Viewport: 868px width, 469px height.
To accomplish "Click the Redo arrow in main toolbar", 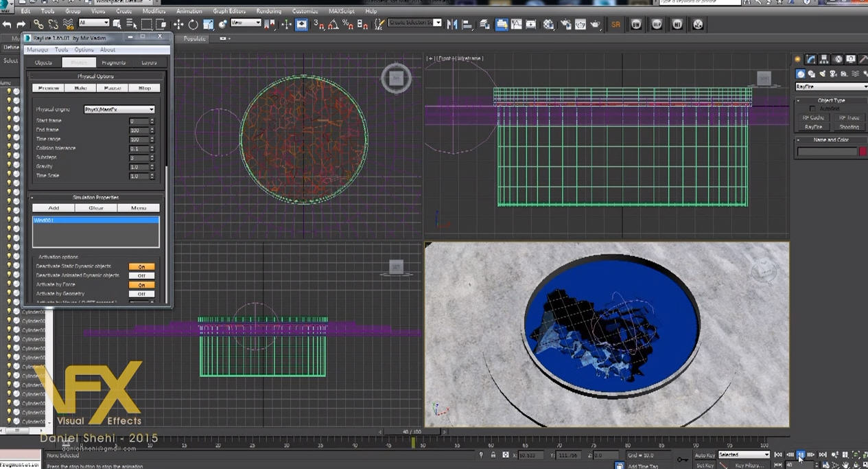I will click(21, 25).
